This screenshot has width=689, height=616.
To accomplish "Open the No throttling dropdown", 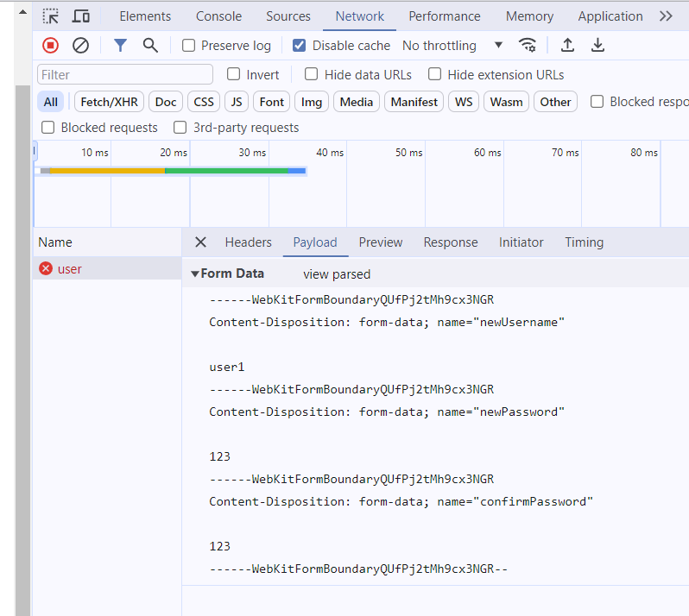I will pos(452,45).
